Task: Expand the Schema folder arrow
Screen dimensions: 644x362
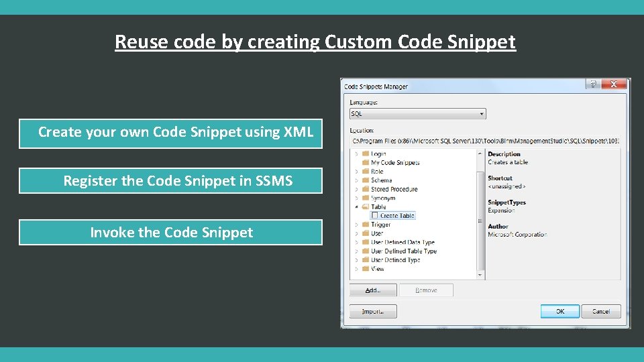Action: (x=356, y=180)
